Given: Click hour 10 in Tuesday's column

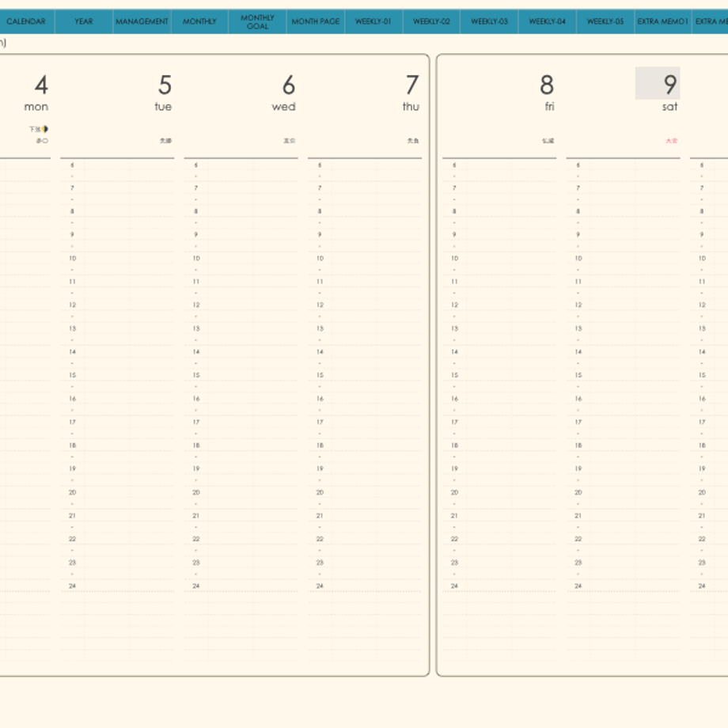Looking at the screenshot, I should coord(73,258).
